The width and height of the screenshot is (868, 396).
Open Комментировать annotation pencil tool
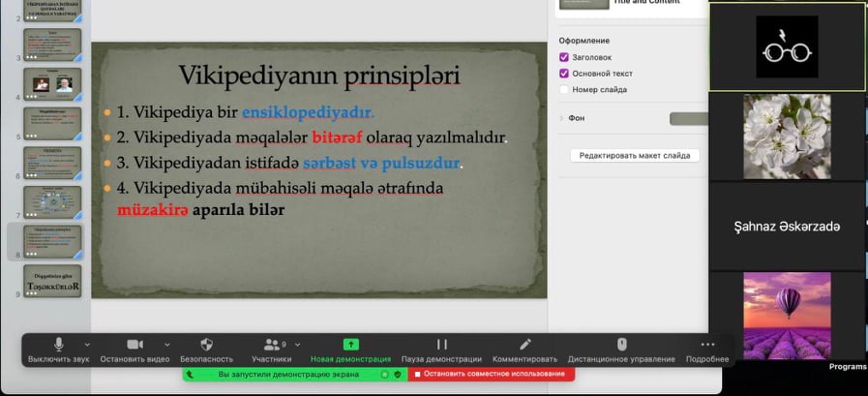click(x=524, y=345)
